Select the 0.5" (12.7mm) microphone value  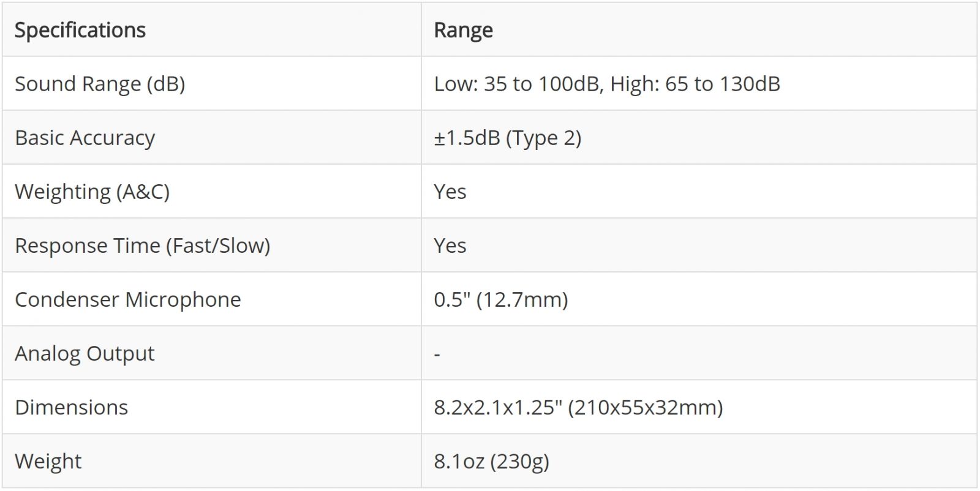pyautogui.click(x=500, y=299)
